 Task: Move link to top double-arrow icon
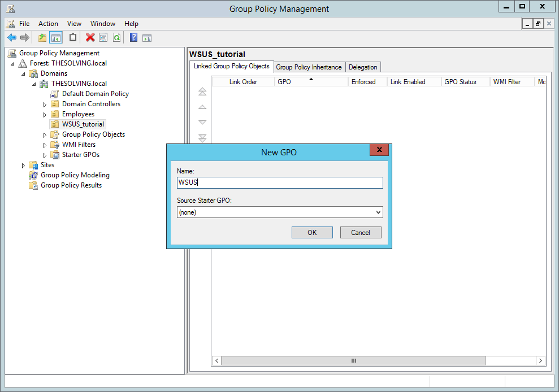pos(202,92)
